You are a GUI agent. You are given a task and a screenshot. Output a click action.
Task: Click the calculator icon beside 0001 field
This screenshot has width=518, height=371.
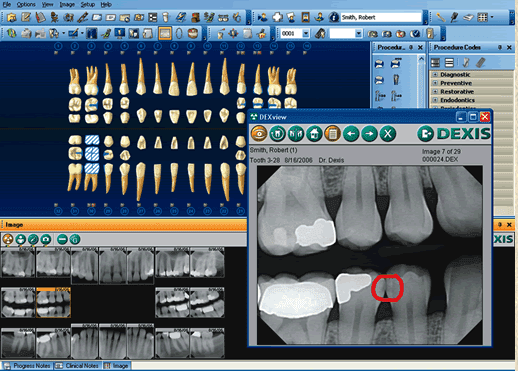pos(320,33)
